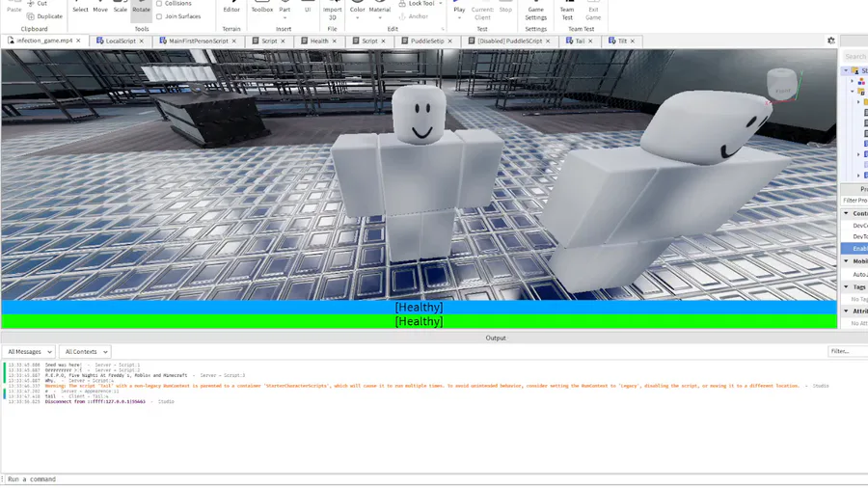Open the Part dropdown arrow

[285, 18]
